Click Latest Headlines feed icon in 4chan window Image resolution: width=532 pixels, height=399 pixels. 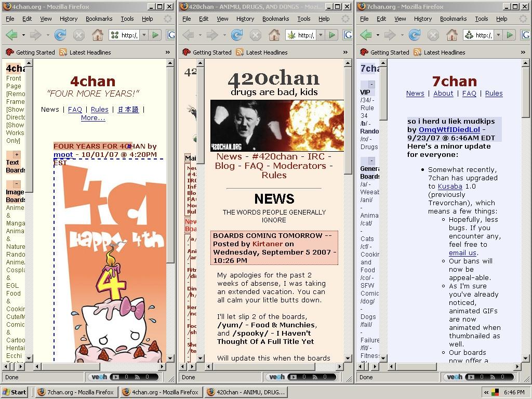[x=63, y=52]
